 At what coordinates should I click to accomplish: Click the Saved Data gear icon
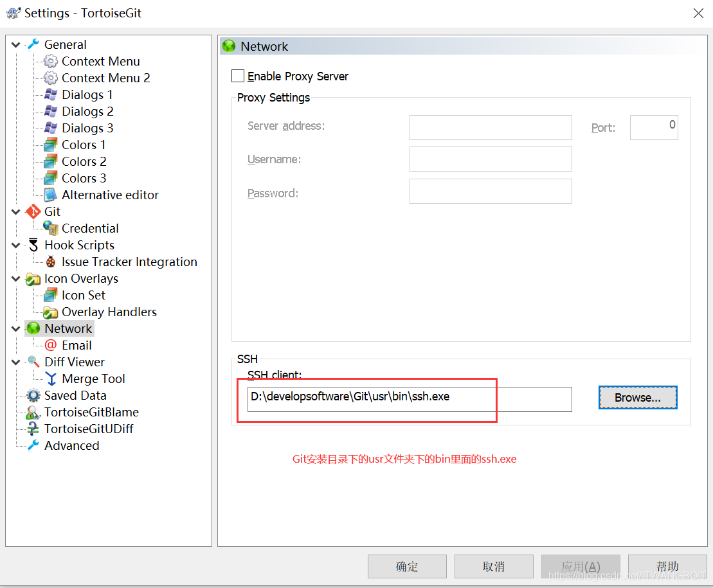point(33,395)
